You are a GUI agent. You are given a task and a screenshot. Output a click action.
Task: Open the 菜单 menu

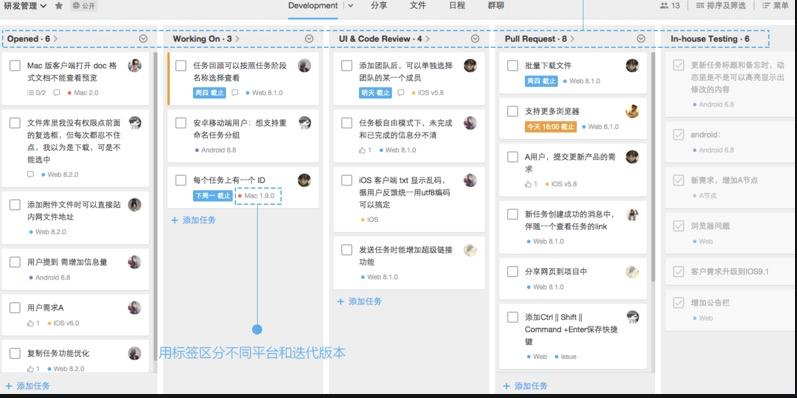coord(775,6)
